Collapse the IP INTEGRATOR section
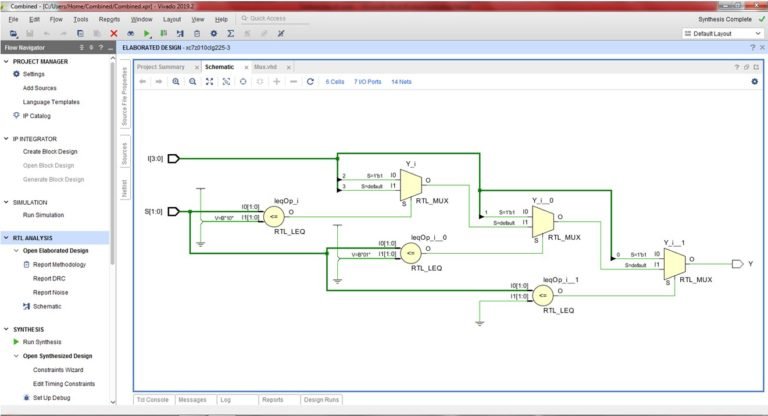The width and height of the screenshot is (768, 416). pyautogui.click(x=6, y=139)
